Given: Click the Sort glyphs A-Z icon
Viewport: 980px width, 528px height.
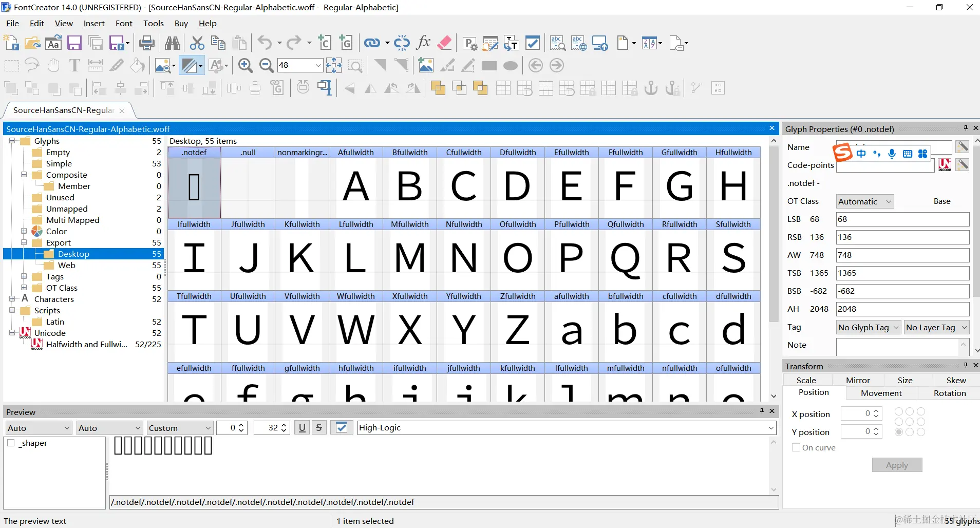Looking at the screenshot, I should (x=649, y=43).
